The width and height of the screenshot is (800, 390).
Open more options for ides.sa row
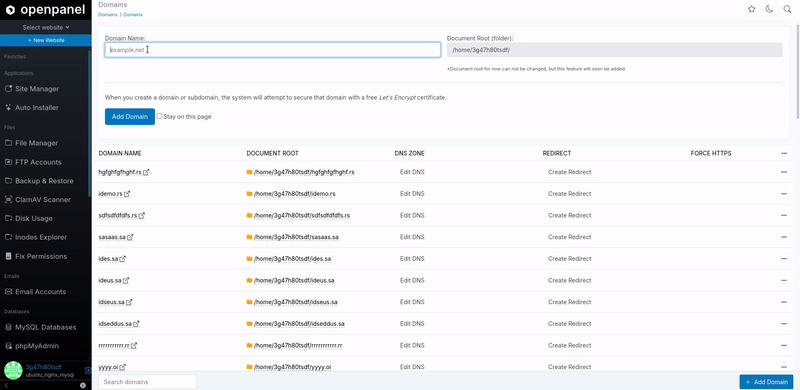[784, 259]
